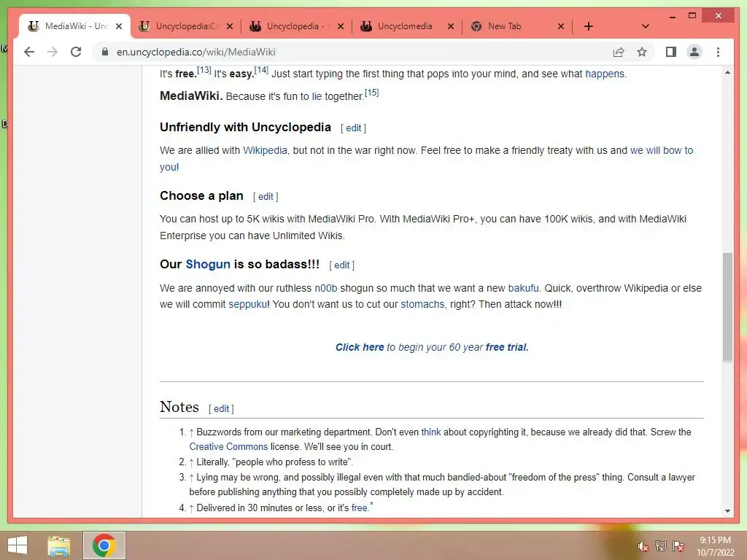The height and width of the screenshot is (560, 747).
Task: Jump to footnote [14]
Action: [x=261, y=70]
